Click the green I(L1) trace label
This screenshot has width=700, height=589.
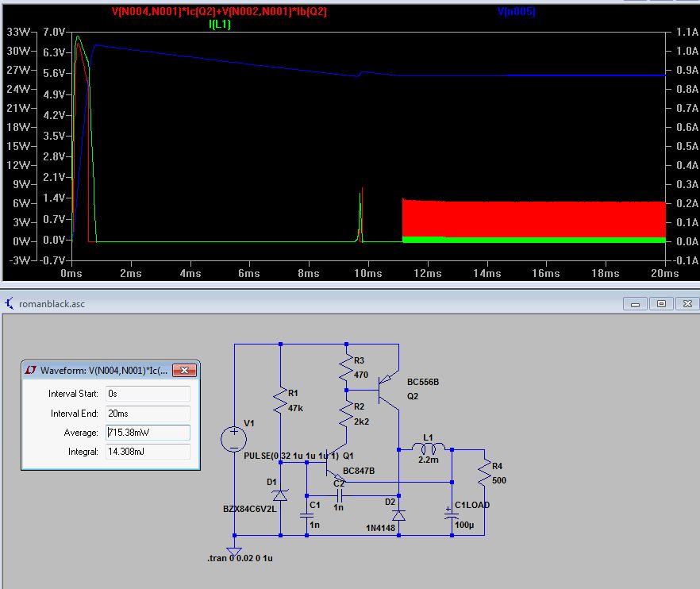(220, 25)
